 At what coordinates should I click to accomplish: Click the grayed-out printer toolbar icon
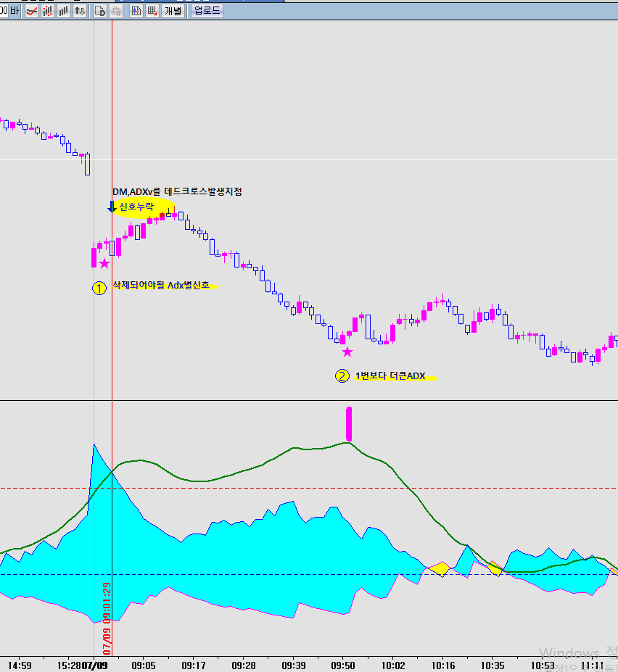[115, 11]
